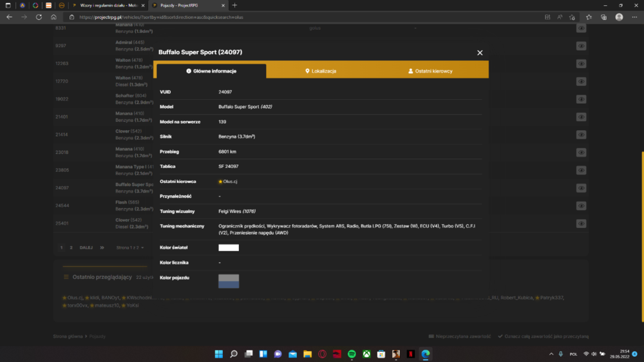Image resolution: width=644 pixels, height=362 pixels.
Task: Expand the Strona 1 z 2 dropdown
Action: (130, 248)
